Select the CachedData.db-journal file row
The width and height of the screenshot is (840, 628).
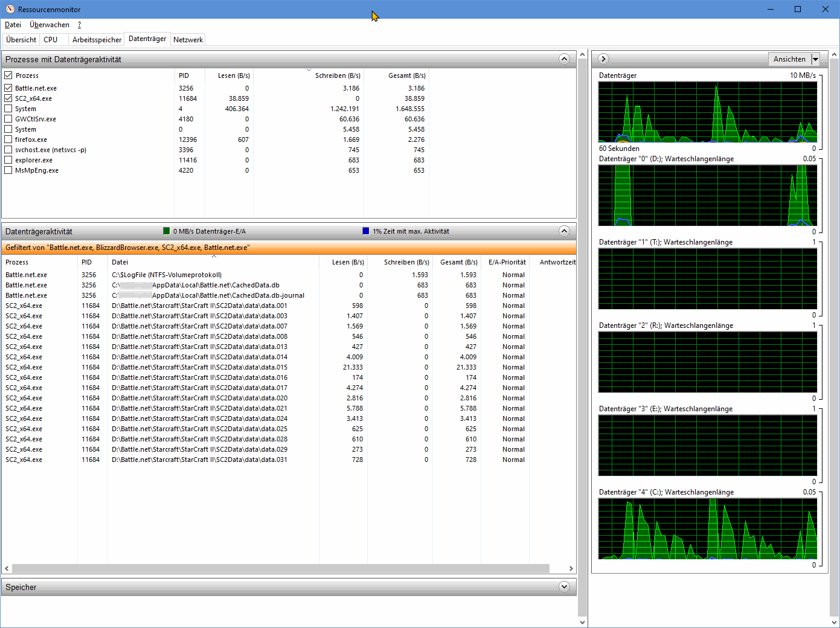point(289,295)
